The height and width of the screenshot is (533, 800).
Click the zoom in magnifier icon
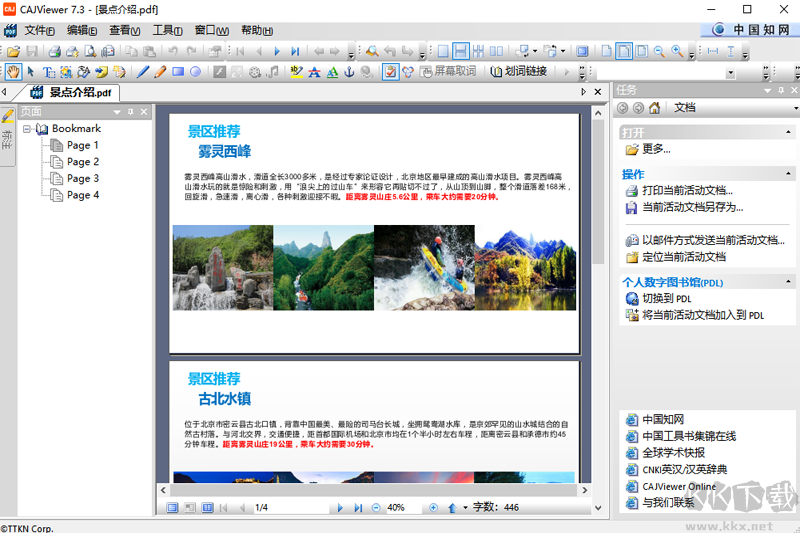pyautogui.click(x=677, y=51)
